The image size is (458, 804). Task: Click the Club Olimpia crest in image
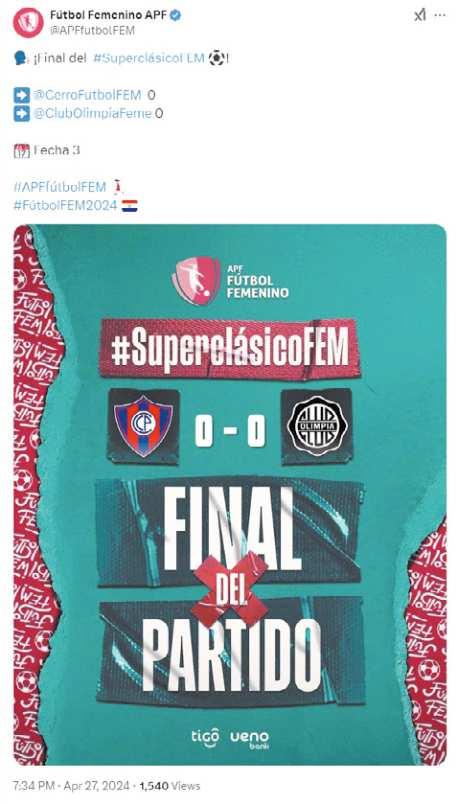click(317, 426)
